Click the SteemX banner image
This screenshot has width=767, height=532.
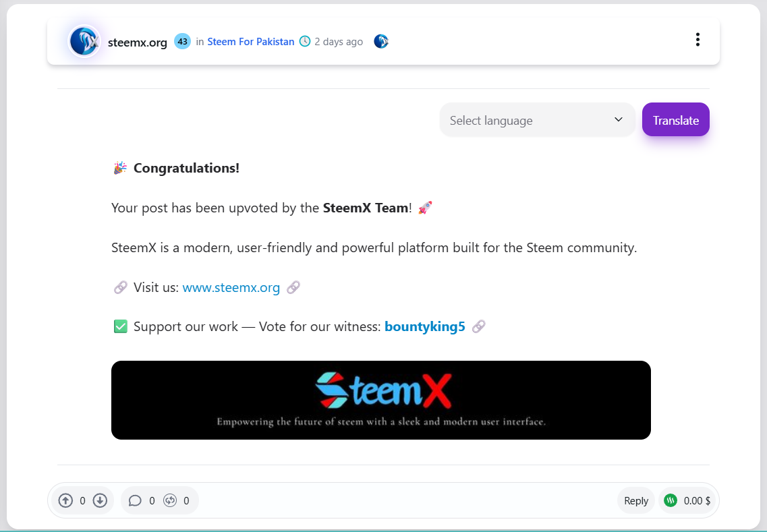click(380, 400)
